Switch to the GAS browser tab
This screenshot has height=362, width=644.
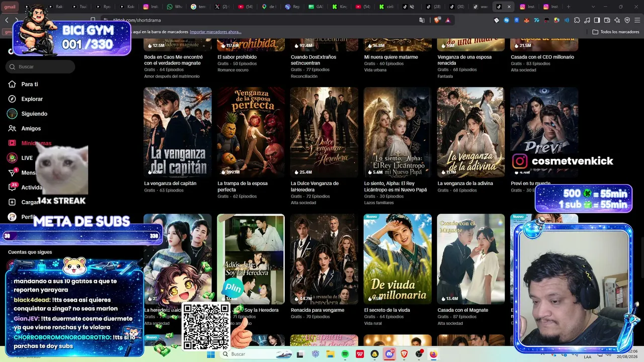pos(317,7)
